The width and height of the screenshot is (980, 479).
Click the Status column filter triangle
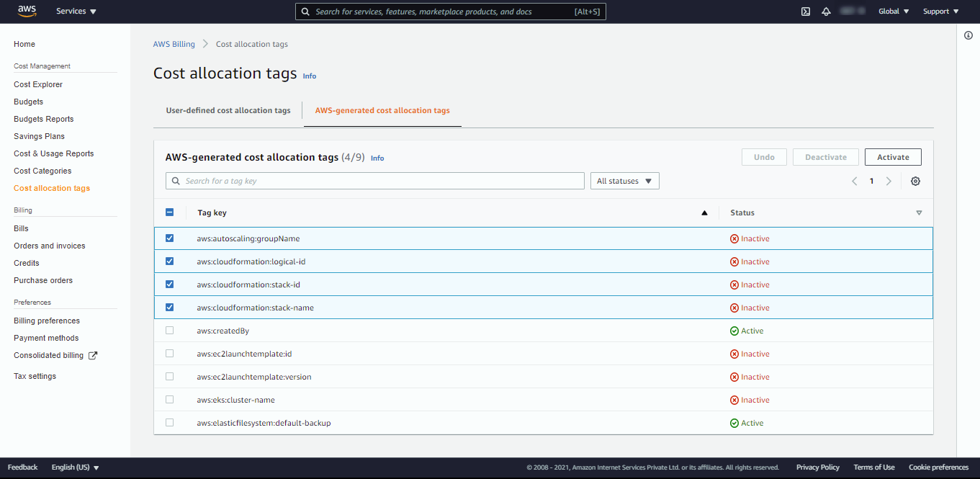coord(919,213)
